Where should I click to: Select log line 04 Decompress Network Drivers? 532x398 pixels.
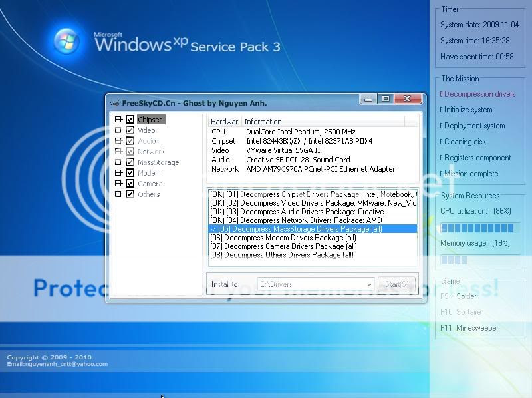313,220
